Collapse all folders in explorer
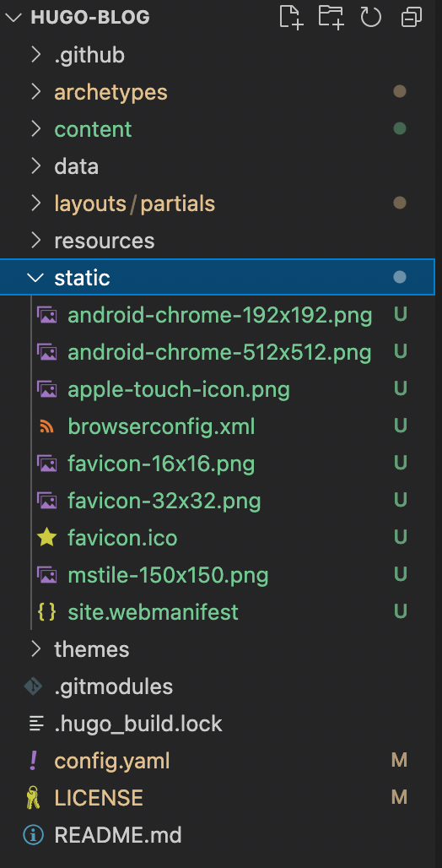The image size is (442, 868). point(411,17)
